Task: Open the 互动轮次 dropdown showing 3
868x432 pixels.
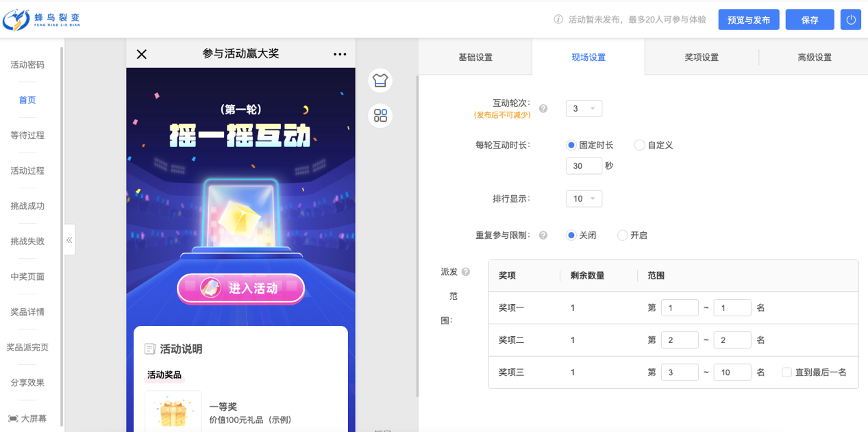Action: click(584, 108)
